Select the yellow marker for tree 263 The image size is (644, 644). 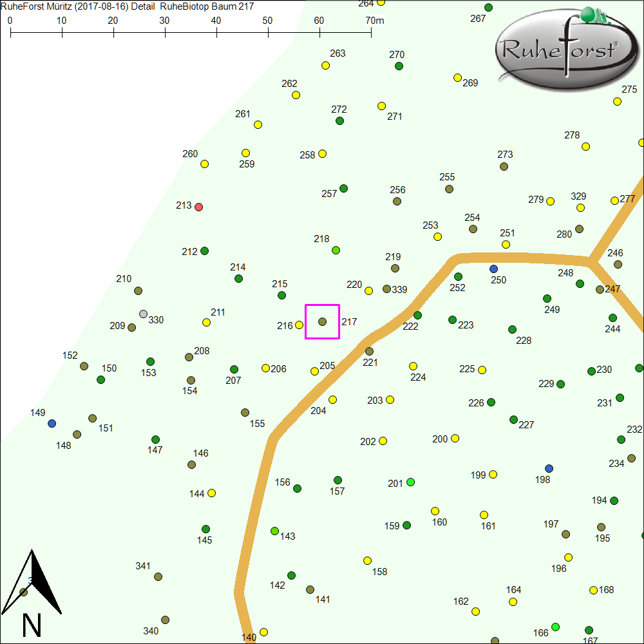(326, 66)
